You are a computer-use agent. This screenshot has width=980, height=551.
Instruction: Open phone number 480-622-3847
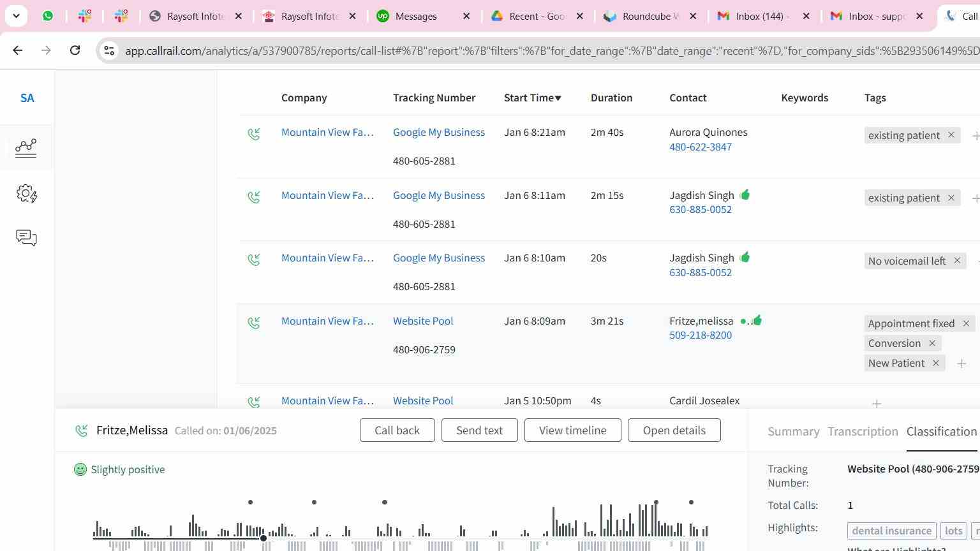[701, 147]
